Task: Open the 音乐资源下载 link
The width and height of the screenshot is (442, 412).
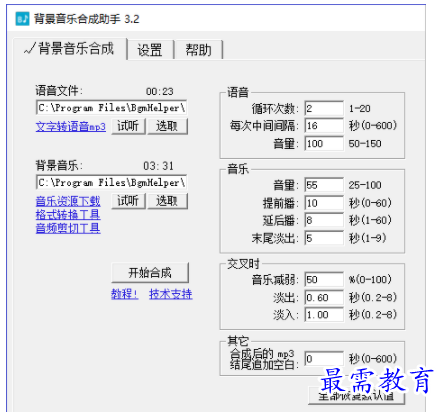Action: point(68,201)
